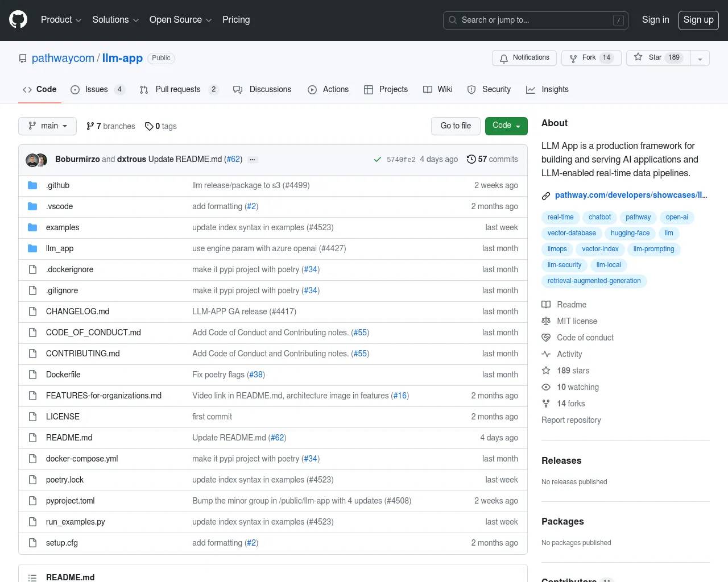Screen dimensions: 728x582
Task: Star the llm-app repository
Action: [658, 58]
